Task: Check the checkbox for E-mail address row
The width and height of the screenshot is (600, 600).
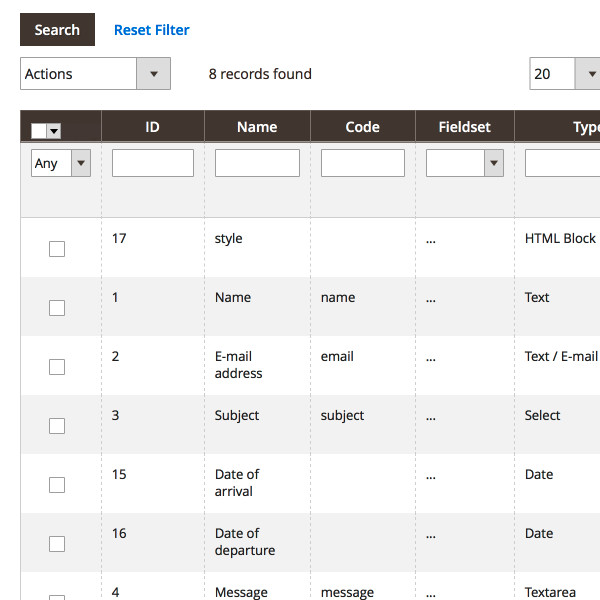Action: pos(57,367)
